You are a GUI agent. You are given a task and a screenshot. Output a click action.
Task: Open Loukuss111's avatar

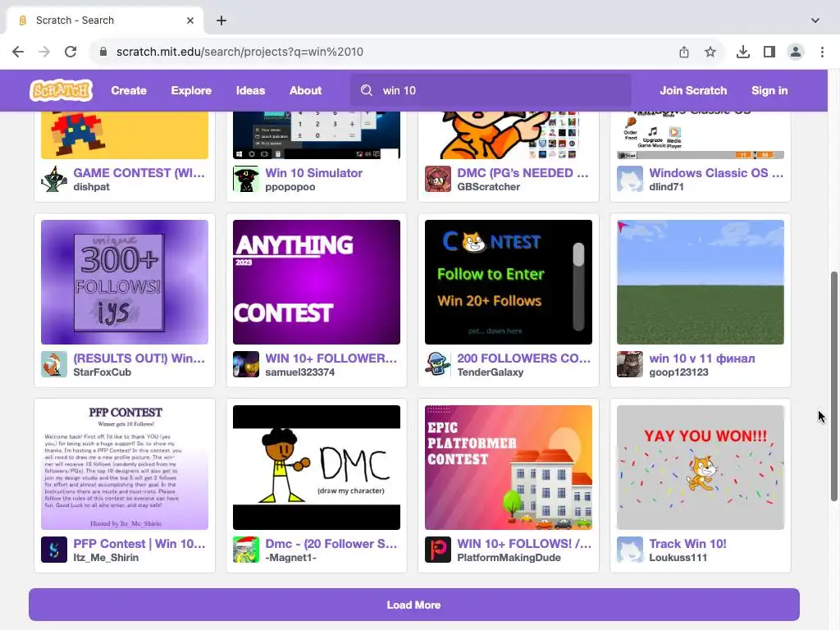click(x=629, y=550)
